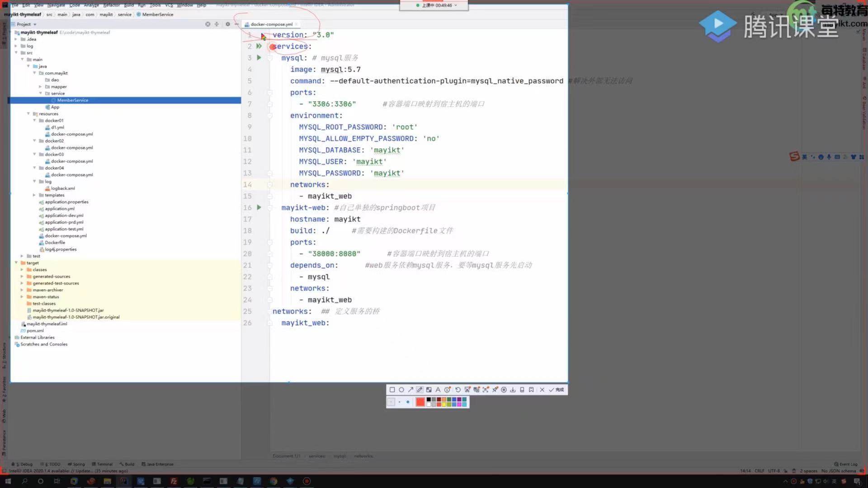This screenshot has height=488, width=868.
Task: Expand the templates folder
Action: (34, 195)
